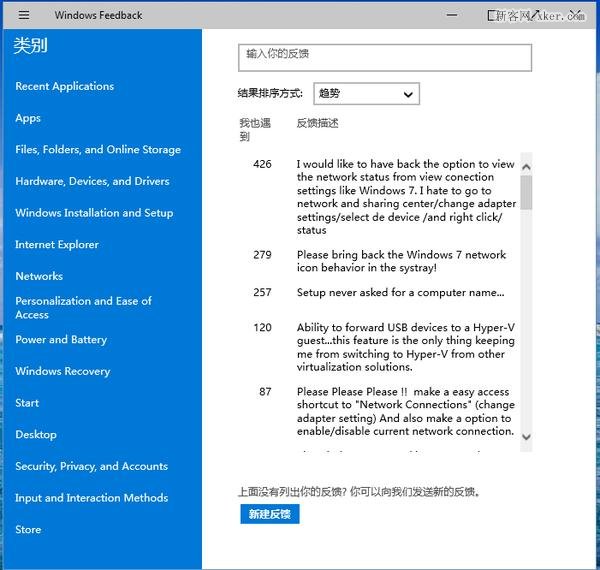Open feedback 'Please Please Please !! make a easy access'
Viewport: 600px width, 570px height.
[406, 411]
